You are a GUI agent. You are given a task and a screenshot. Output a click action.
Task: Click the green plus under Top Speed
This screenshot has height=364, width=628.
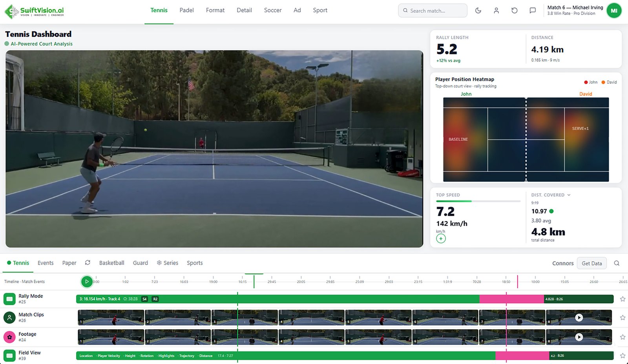coord(441,238)
